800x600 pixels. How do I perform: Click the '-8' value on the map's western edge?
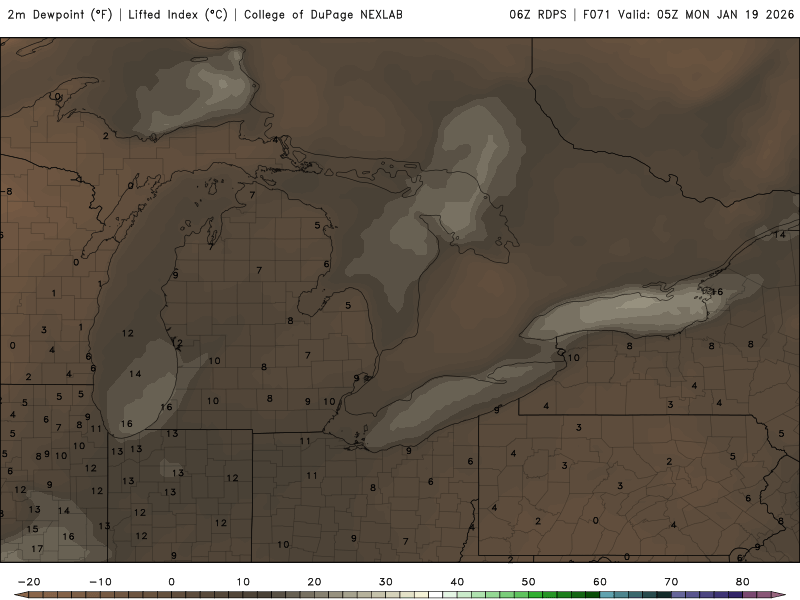[7, 191]
